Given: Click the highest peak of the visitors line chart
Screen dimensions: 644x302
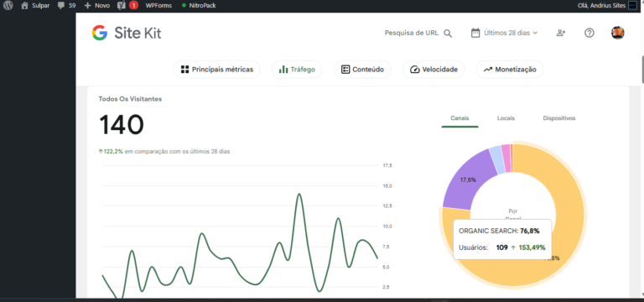Looking at the screenshot, I should [x=299, y=195].
